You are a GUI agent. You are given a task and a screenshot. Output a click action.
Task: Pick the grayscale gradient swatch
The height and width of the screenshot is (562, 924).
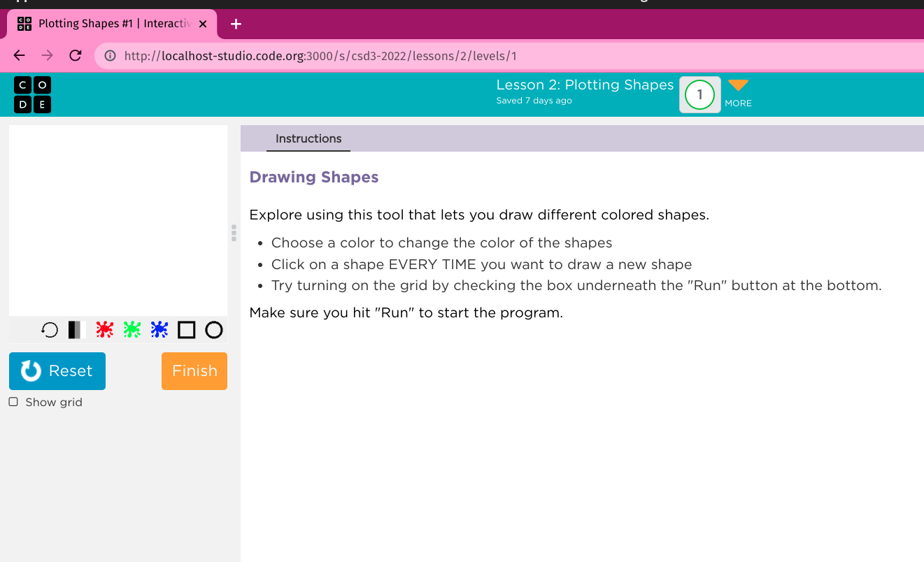(77, 329)
